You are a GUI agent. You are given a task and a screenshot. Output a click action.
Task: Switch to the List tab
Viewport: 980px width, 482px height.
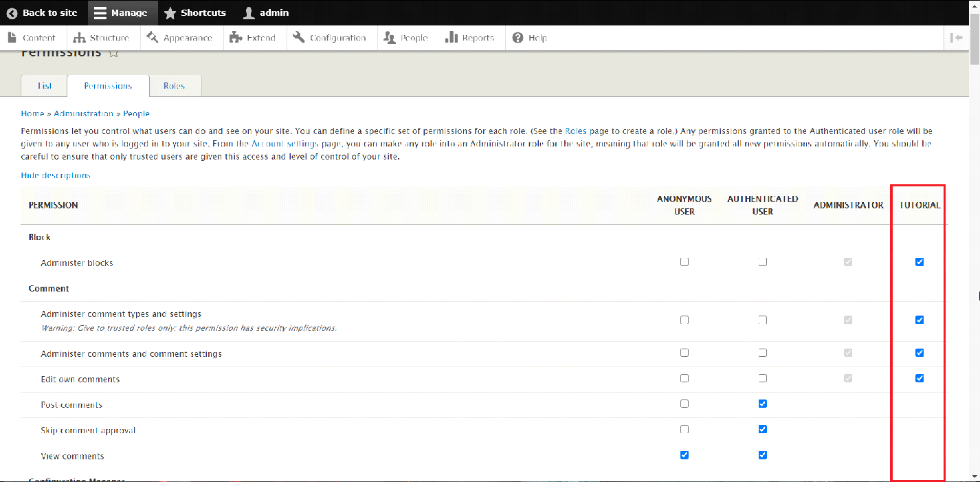point(45,86)
